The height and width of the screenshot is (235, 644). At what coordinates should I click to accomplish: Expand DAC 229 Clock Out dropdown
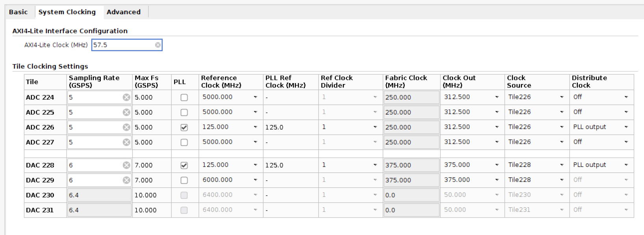click(497, 179)
